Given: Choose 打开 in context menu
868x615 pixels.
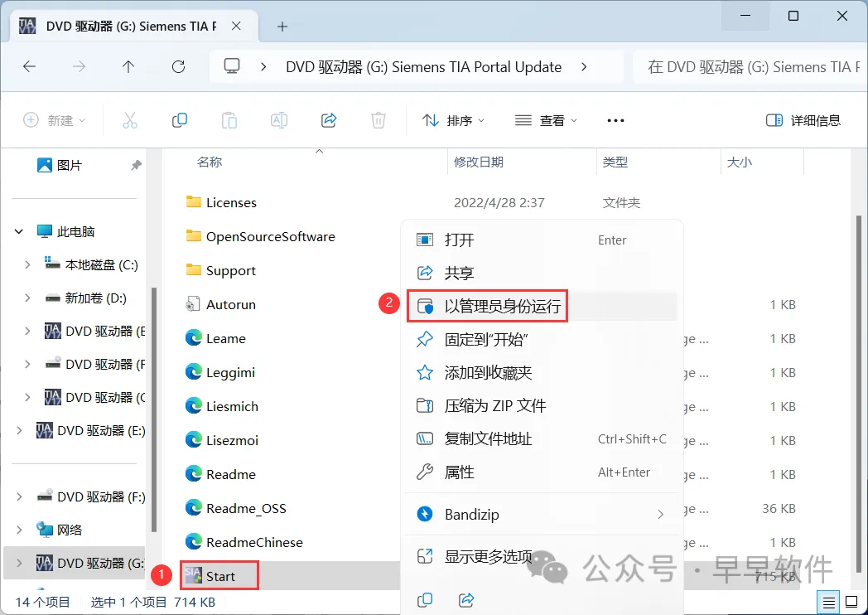Looking at the screenshot, I should pos(542,240).
